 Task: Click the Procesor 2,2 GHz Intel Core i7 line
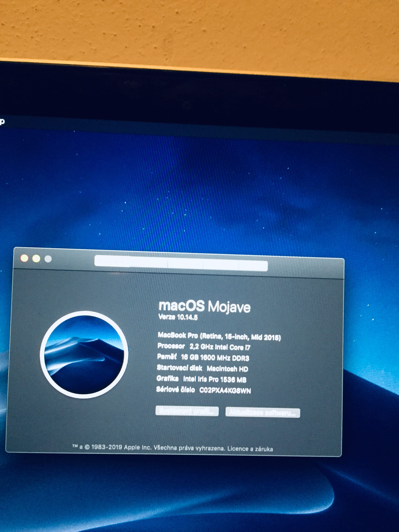click(x=204, y=347)
